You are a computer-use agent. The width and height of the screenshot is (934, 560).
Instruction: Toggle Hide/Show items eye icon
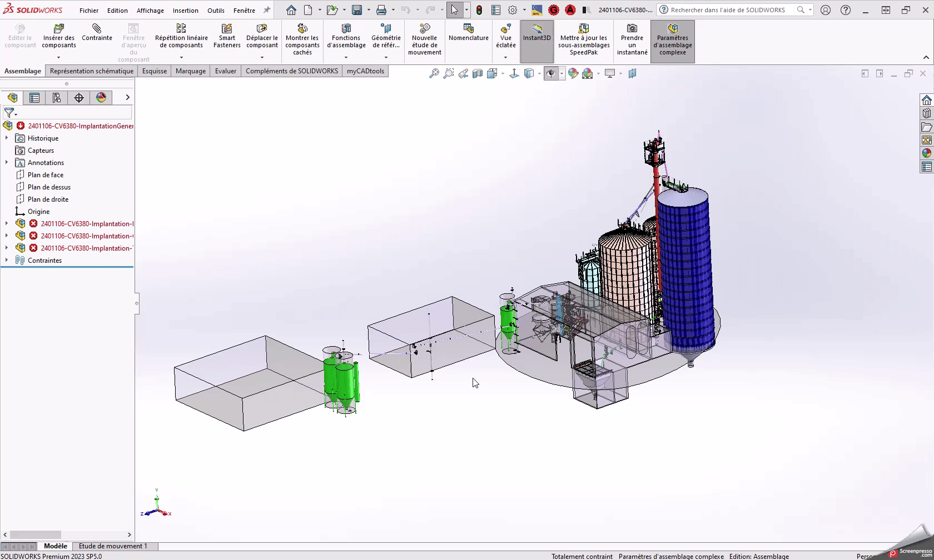point(551,73)
